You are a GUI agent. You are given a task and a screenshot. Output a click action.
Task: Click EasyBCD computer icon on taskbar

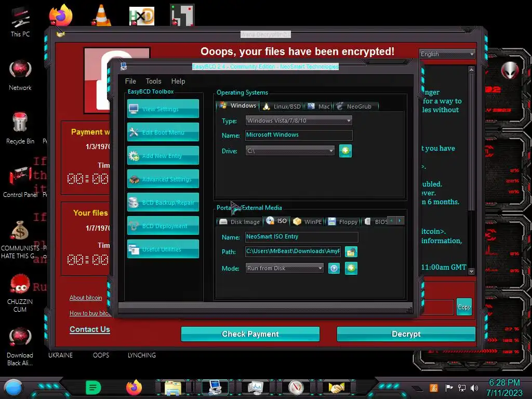215,388
